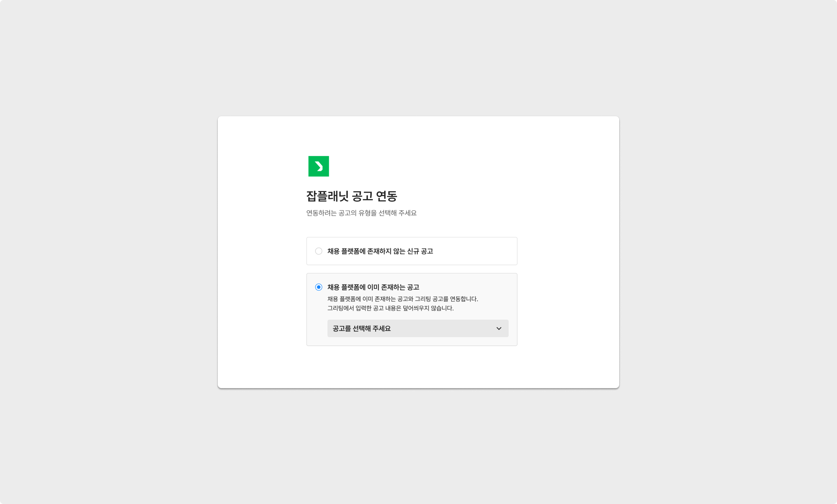Click the dropdown chevron arrow icon
Image resolution: width=837 pixels, height=504 pixels.
click(499, 328)
